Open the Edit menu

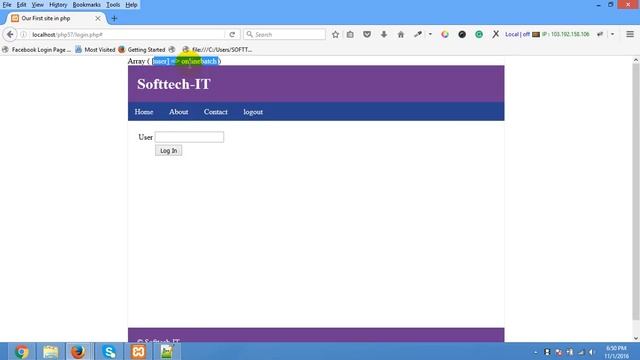[x=21, y=5]
